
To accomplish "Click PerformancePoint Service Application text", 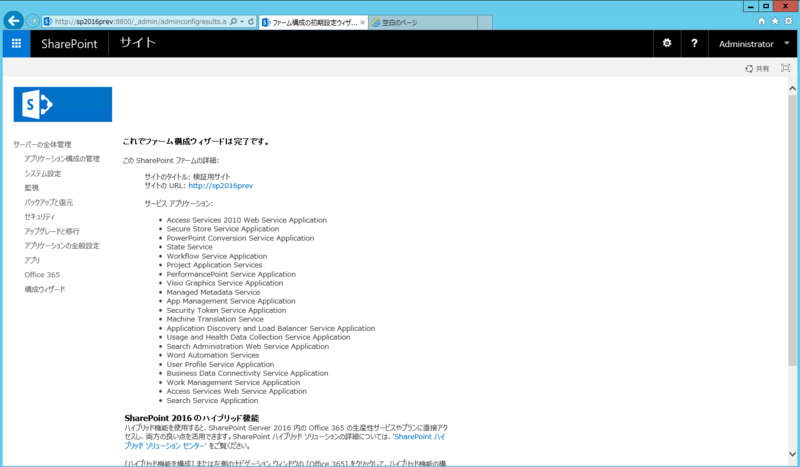I will 231,274.
